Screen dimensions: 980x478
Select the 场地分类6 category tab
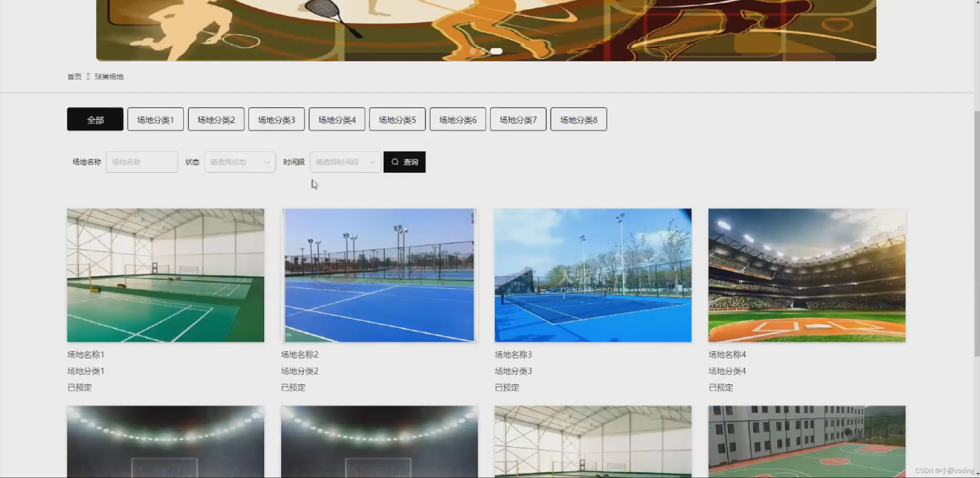point(458,120)
